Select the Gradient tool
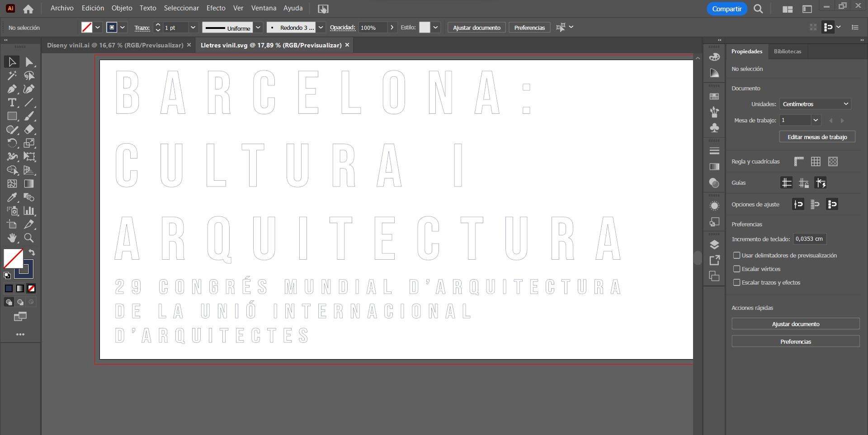Screen dimensions: 868x435 [29, 184]
